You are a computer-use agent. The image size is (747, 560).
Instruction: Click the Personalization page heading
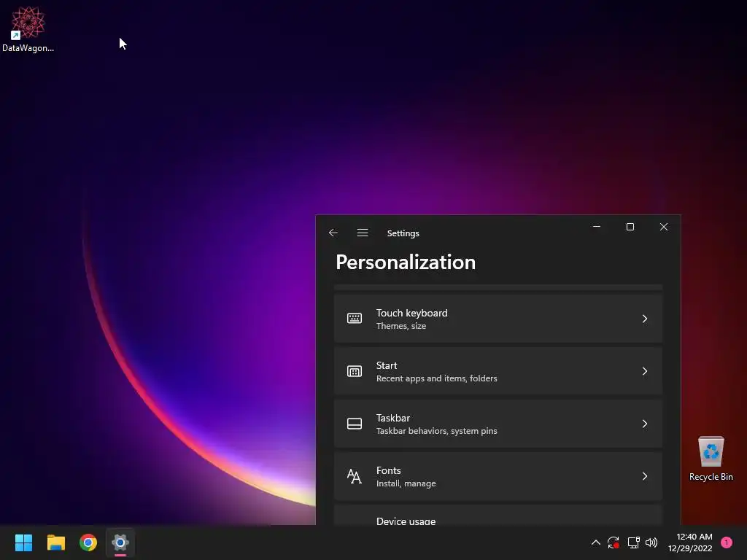point(406,262)
